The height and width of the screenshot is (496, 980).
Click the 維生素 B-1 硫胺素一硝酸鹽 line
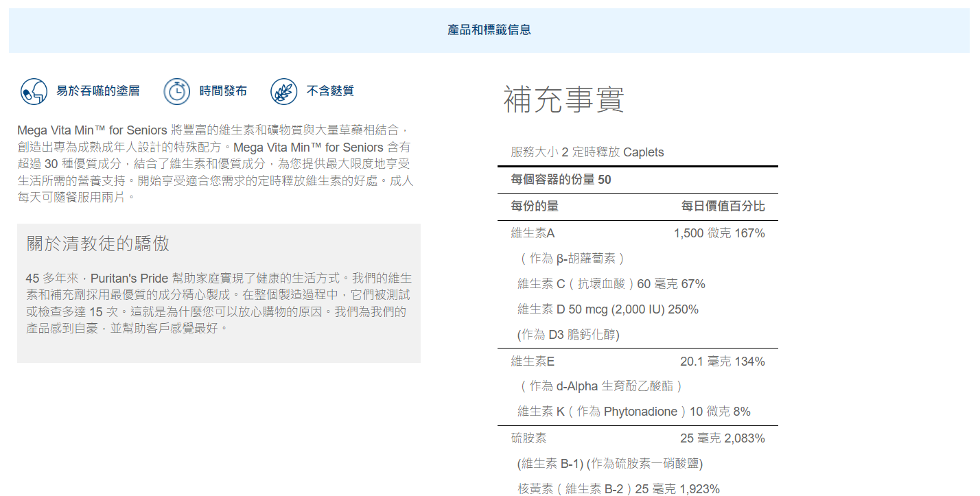tap(610, 464)
